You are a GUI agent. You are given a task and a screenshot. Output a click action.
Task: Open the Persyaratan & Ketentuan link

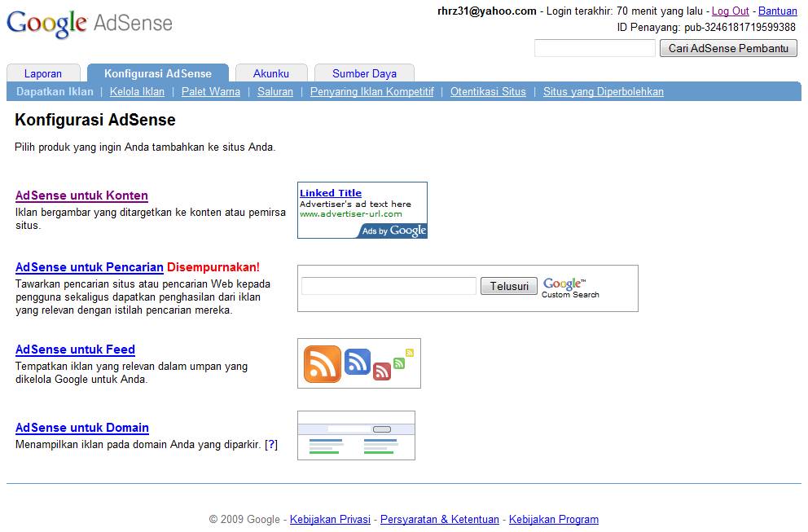point(440,519)
